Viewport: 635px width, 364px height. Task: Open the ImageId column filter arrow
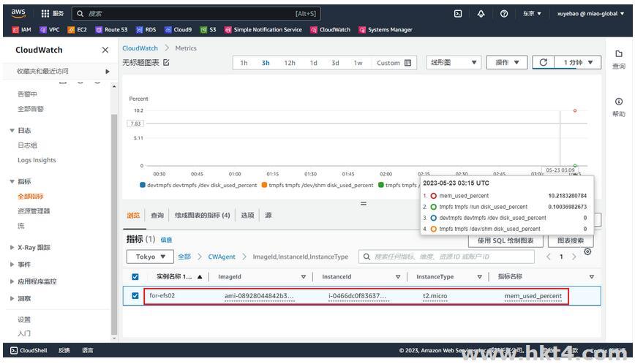point(304,276)
